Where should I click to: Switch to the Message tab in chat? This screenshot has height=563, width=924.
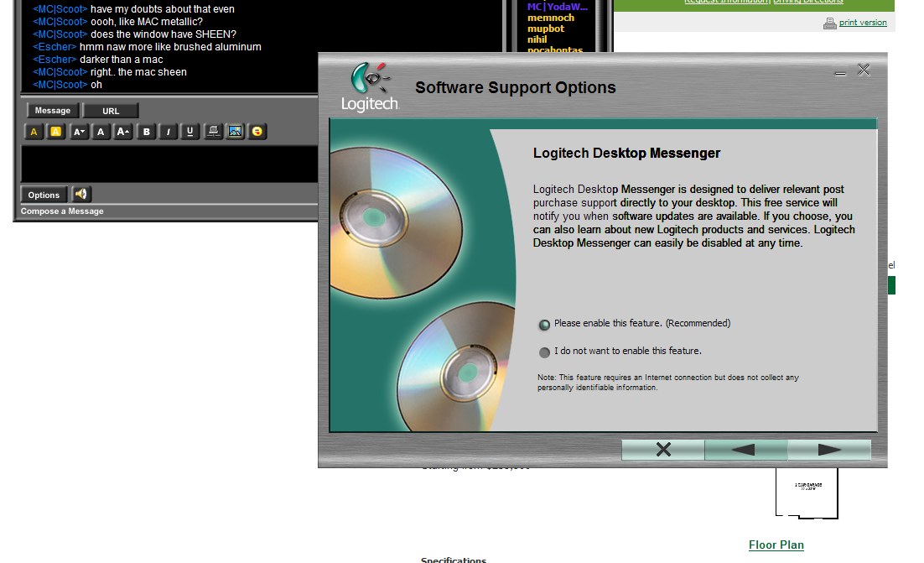tap(53, 110)
